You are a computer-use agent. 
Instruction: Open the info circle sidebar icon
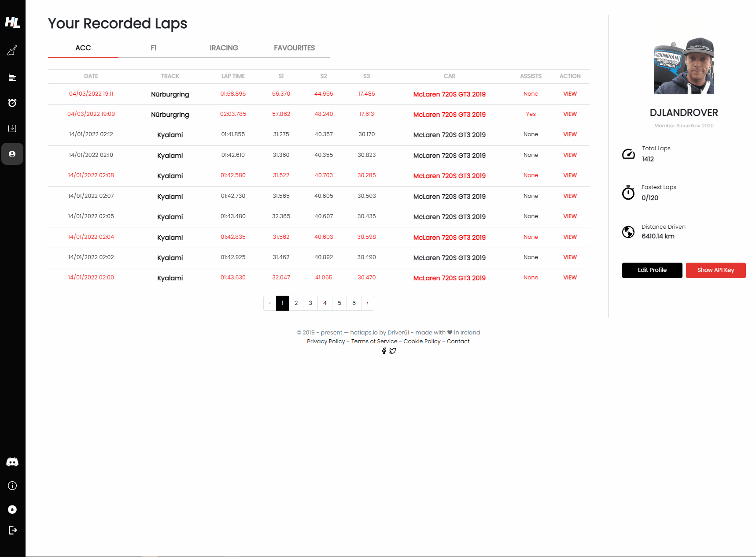[12, 486]
